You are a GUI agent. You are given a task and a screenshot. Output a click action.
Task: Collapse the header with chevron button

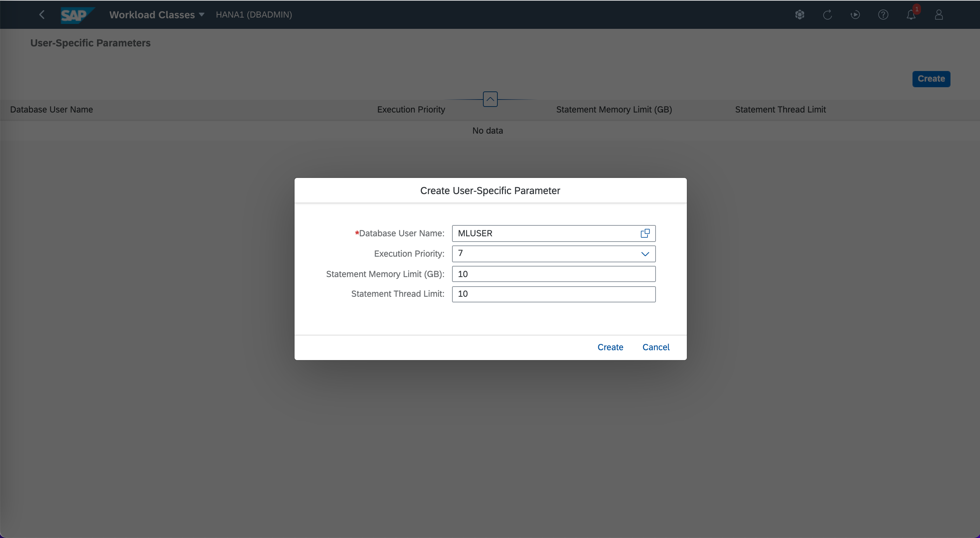coord(490,99)
